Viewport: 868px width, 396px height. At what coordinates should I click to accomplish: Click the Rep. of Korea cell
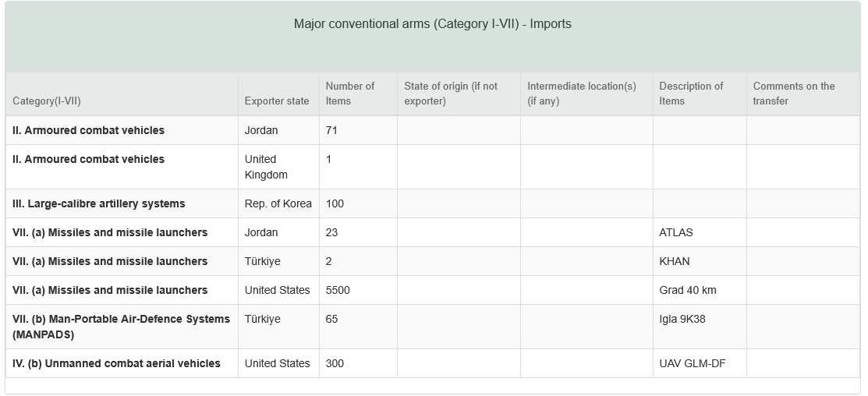[x=278, y=203]
